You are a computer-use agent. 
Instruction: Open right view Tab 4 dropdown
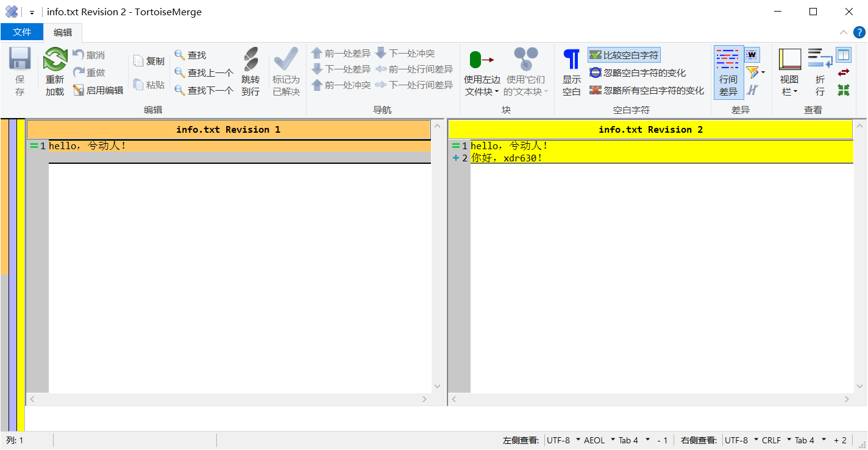pos(809,440)
